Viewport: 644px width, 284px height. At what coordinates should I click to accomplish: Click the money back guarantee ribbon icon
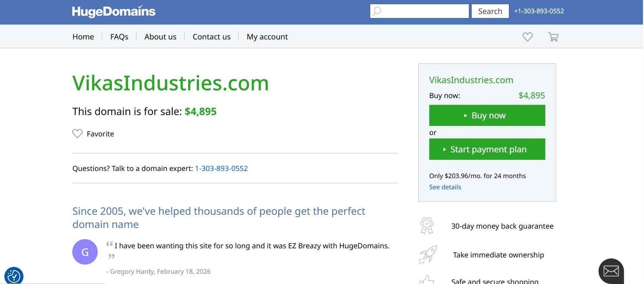click(x=427, y=226)
